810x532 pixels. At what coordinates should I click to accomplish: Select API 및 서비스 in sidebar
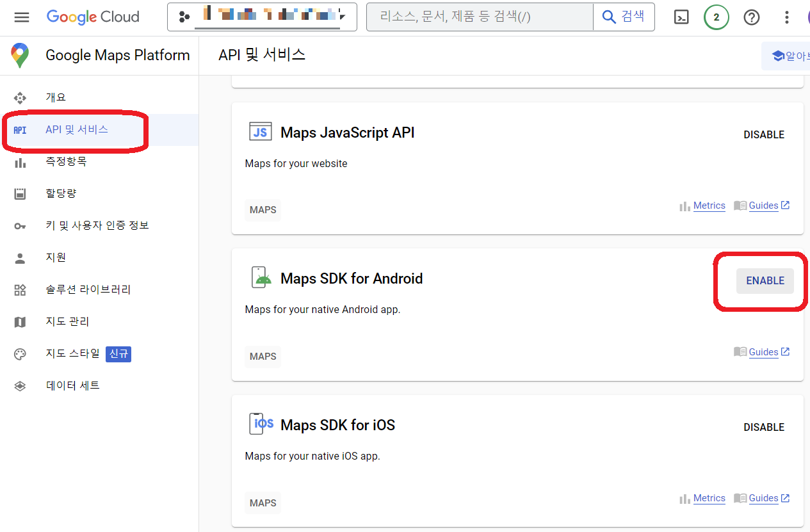coord(99,129)
